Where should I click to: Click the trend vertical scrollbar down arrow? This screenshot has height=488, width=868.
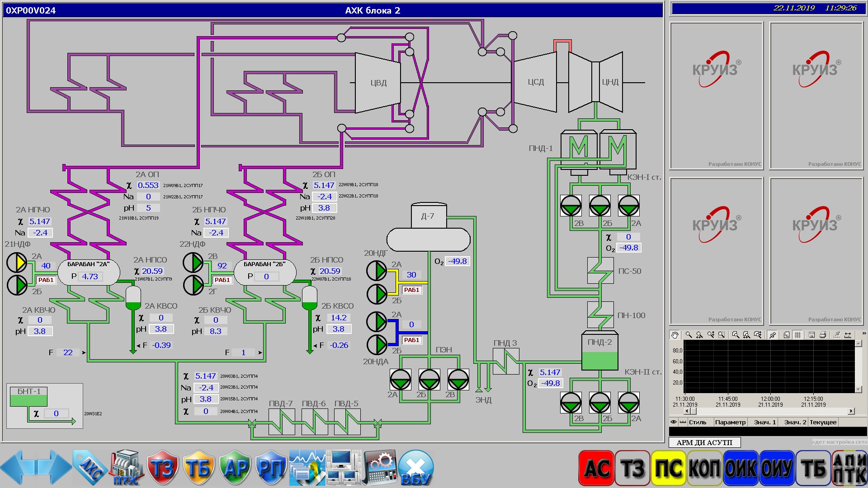coord(859,389)
